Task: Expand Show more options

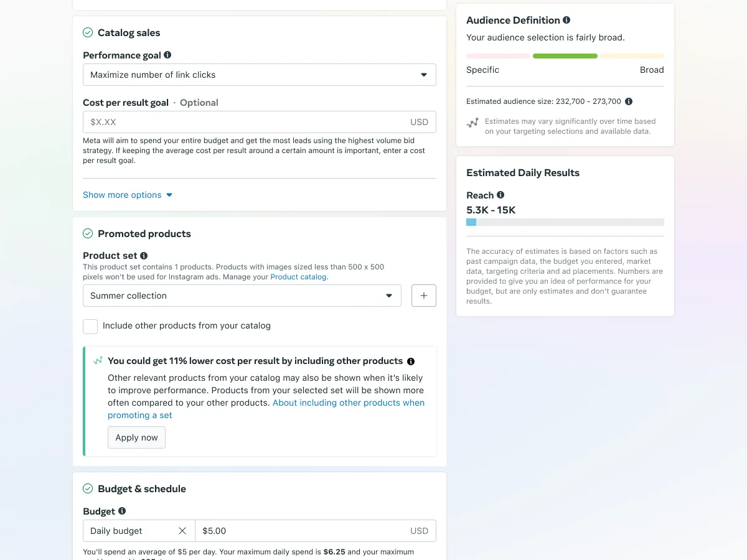Action: pyautogui.click(x=128, y=195)
